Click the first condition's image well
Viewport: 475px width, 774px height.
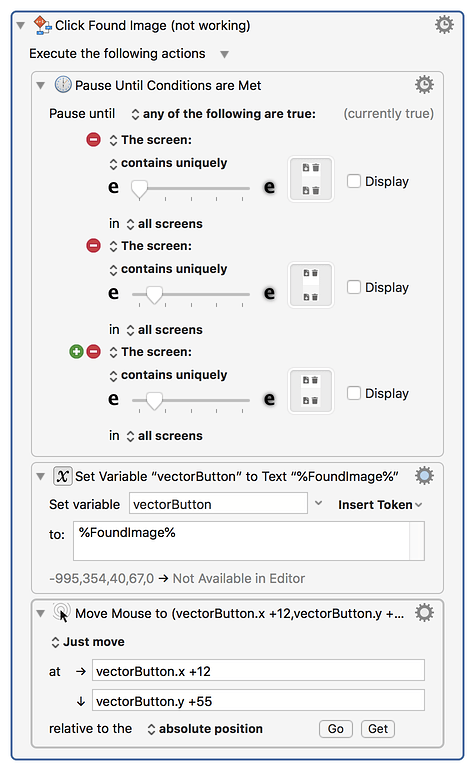point(311,179)
